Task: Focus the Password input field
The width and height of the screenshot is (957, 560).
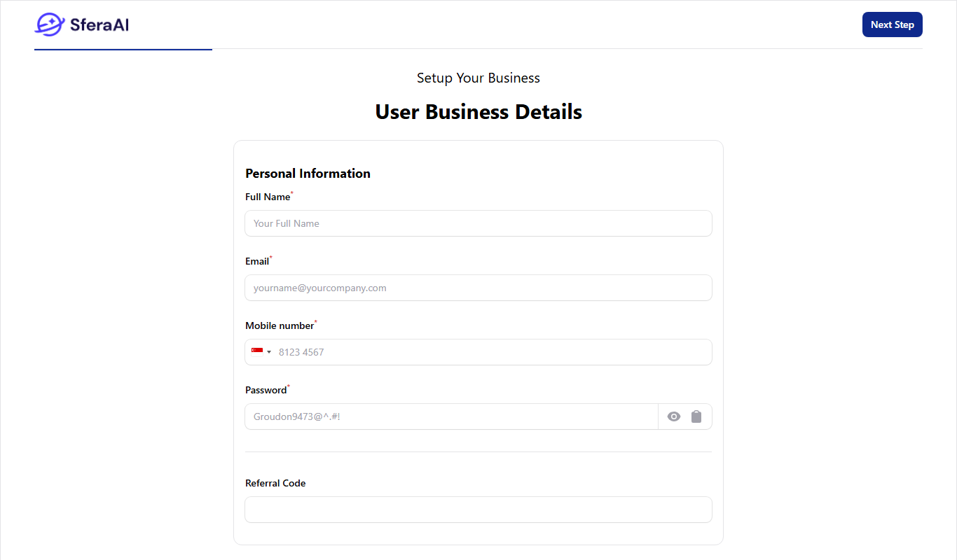Action: [x=451, y=416]
